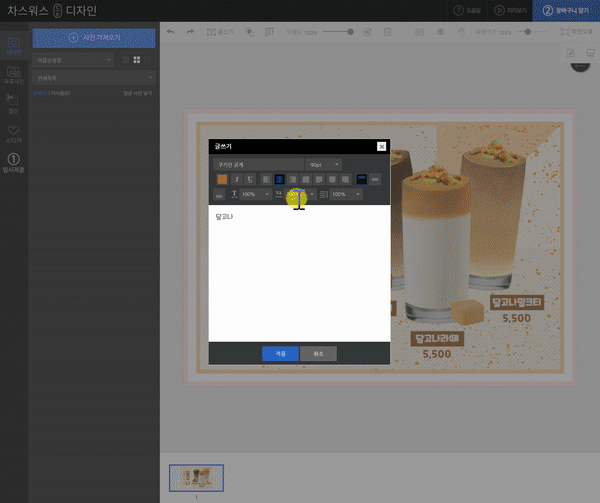Close the 글쓰기 dialog
This screenshot has height=503, width=600.
pyautogui.click(x=382, y=147)
